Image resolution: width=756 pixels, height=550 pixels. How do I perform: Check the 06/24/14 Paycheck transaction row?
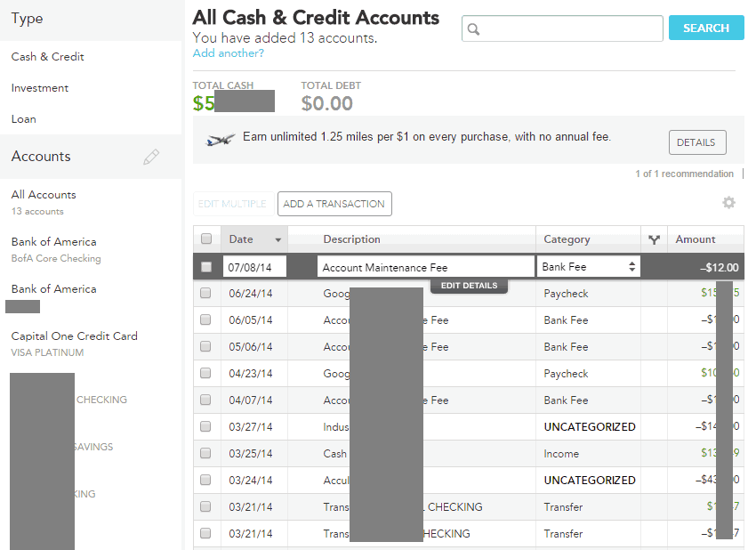pos(206,293)
